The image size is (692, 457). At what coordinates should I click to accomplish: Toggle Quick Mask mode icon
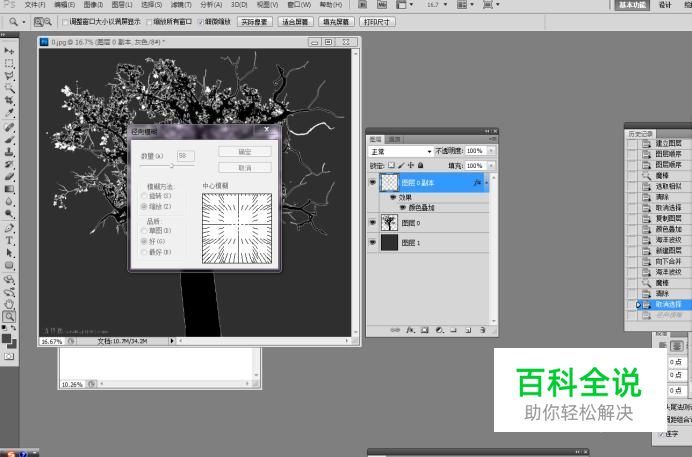coord(9,356)
